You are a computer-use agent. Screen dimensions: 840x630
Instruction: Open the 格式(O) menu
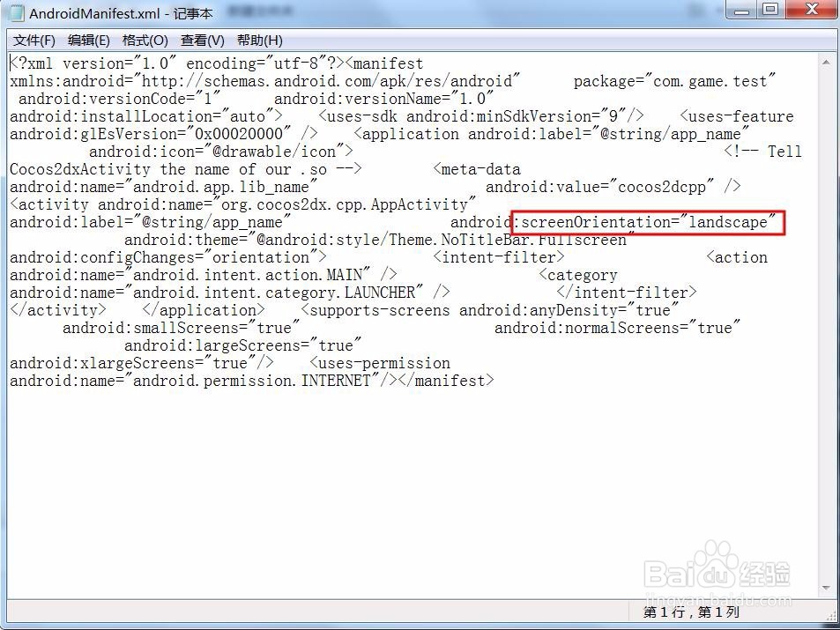(145, 41)
